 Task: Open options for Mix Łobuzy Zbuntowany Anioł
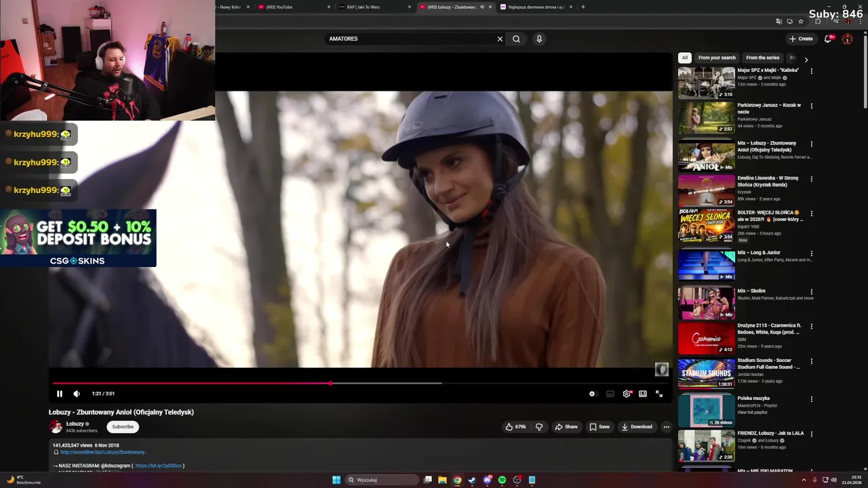tap(811, 144)
